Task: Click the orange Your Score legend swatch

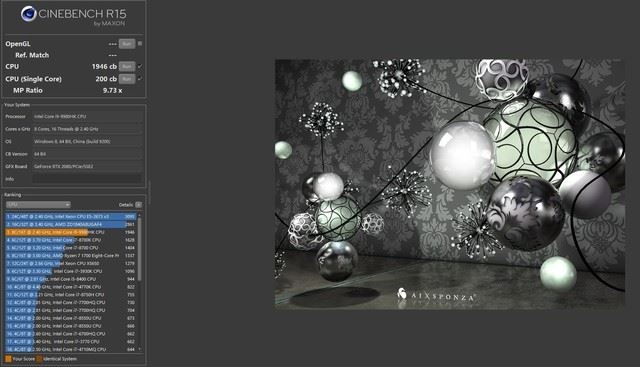Action: point(8,359)
